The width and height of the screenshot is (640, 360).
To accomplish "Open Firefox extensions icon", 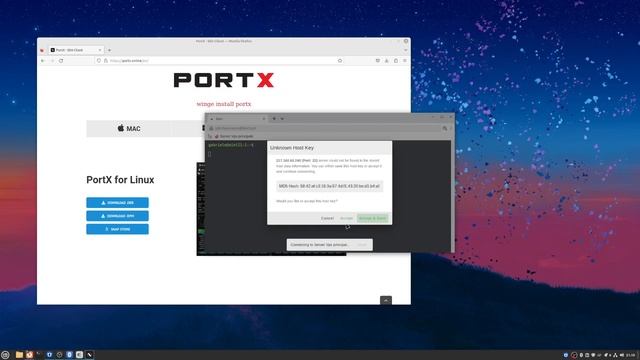I will pos(396,60).
